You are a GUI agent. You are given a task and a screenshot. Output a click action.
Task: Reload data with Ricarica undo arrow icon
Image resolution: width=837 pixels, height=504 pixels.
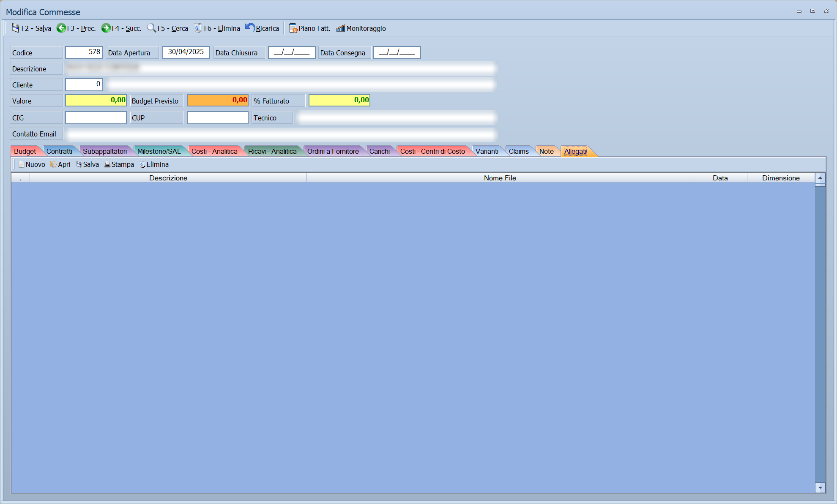click(250, 28)
